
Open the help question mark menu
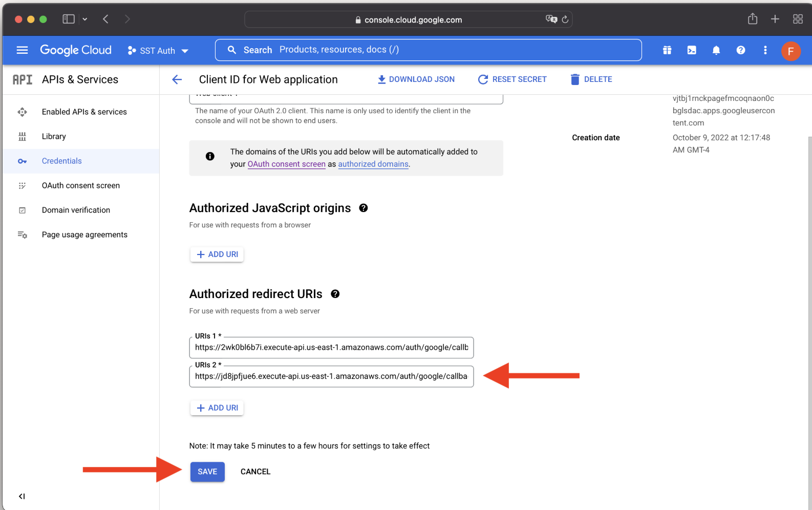[741, 50]
